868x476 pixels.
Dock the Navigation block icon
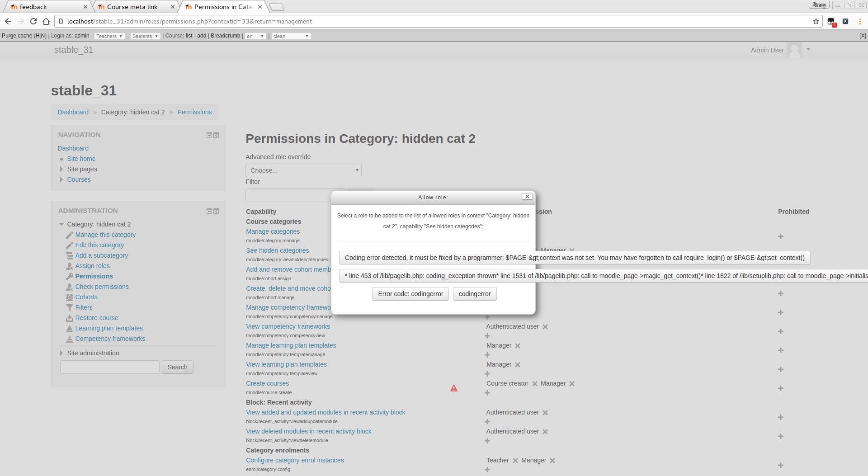click(x=217, y=135)
